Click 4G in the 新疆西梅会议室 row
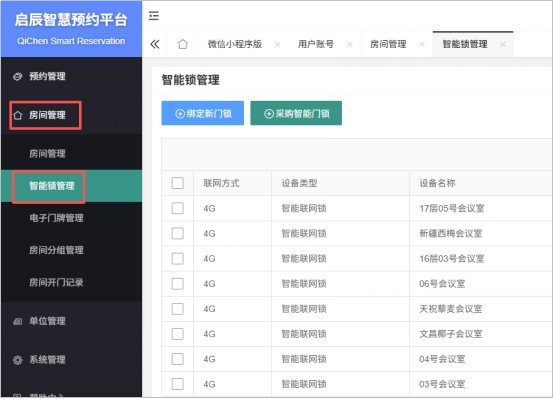 [209, 233]
